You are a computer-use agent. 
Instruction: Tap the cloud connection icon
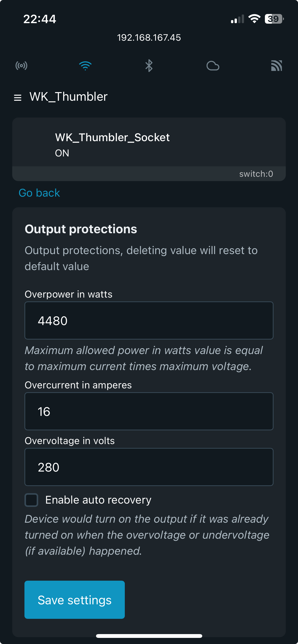tap(213, 66)
